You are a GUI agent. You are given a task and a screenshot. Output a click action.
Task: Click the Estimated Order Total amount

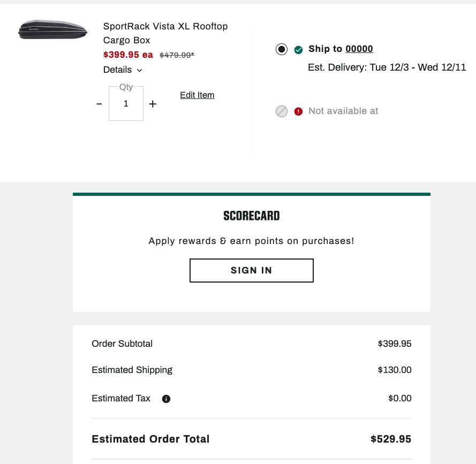(x=391, y=439)
